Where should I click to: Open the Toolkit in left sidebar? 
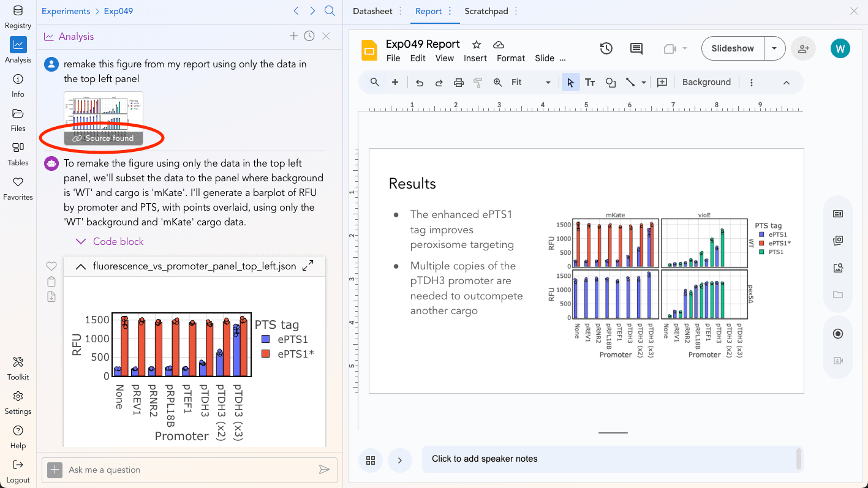tap(18, 369)
